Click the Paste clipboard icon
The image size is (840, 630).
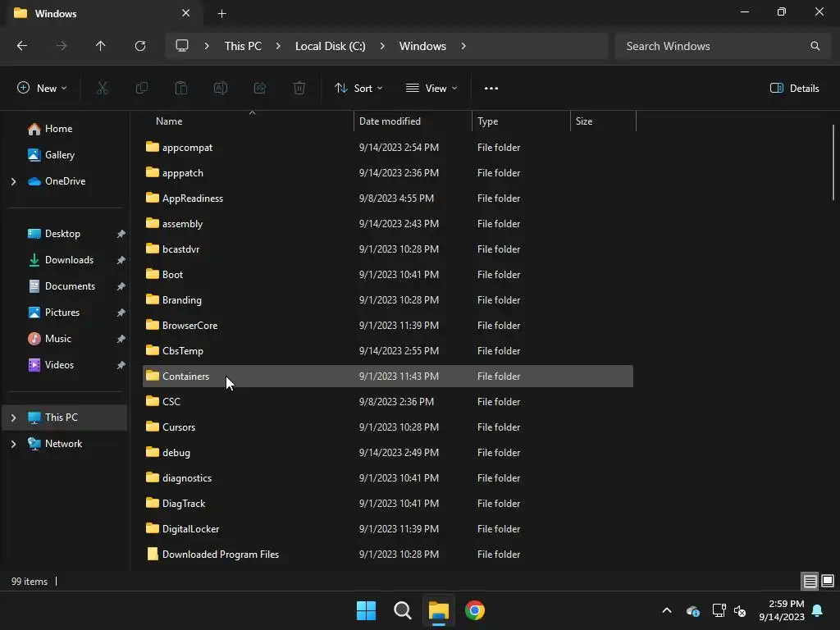click(181, 88)
